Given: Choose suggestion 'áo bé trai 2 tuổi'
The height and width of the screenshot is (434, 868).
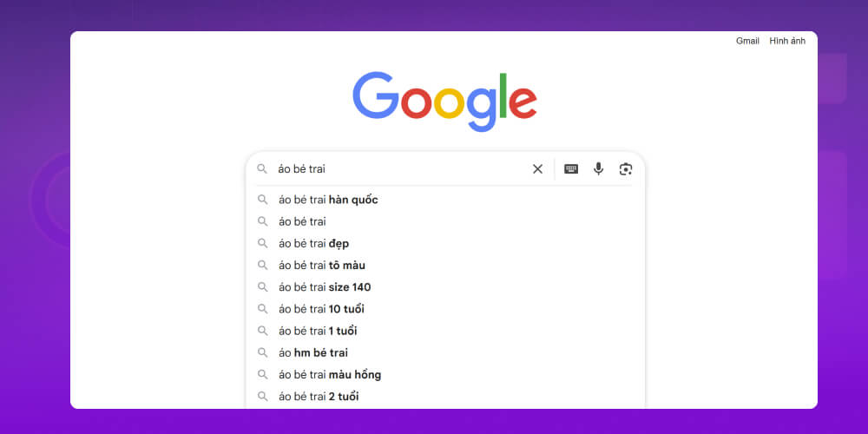Looking at the screenshot, I should tap(319, 397).
